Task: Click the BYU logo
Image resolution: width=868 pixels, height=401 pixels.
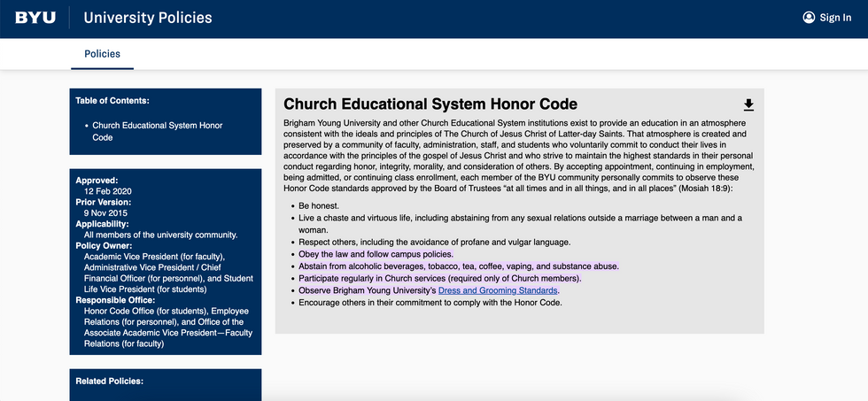Action: (x=35, y=18)
